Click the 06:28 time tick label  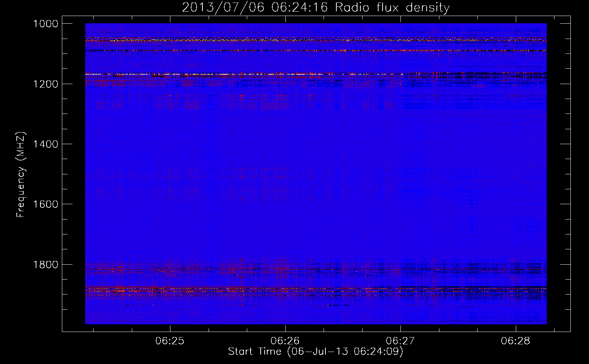point(515,341)
